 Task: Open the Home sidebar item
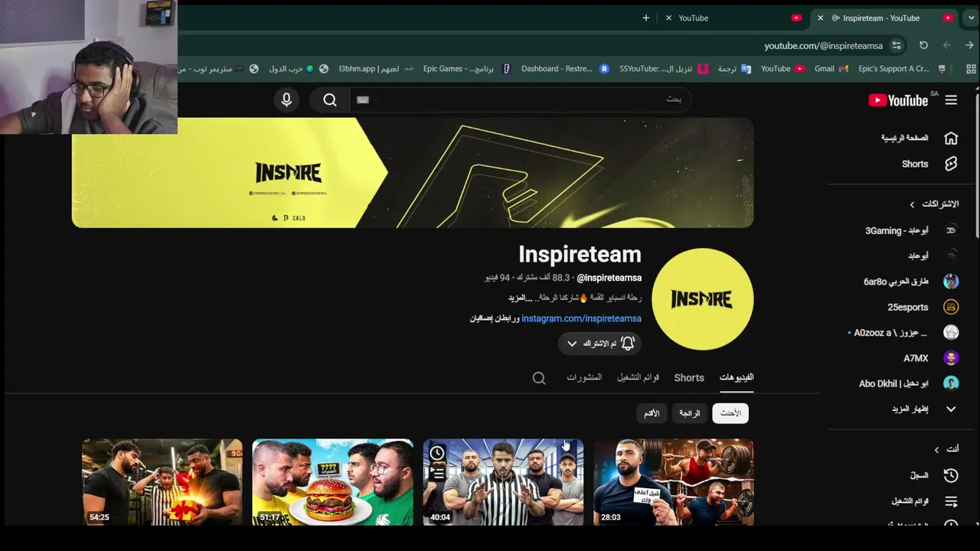click(919, 138)
